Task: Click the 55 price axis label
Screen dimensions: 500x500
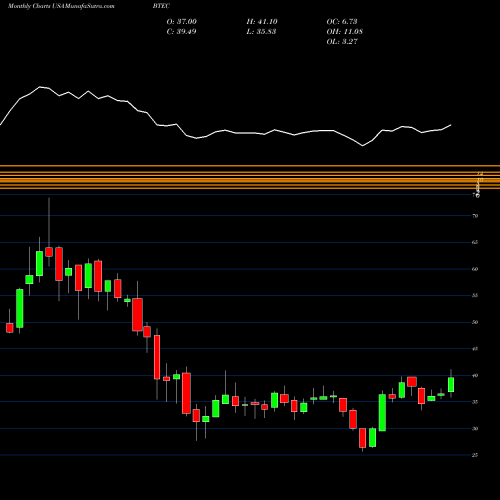Action: 475,296
